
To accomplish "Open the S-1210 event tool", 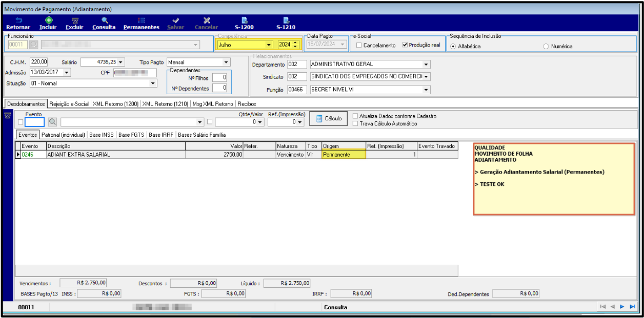I will (286, 24).
